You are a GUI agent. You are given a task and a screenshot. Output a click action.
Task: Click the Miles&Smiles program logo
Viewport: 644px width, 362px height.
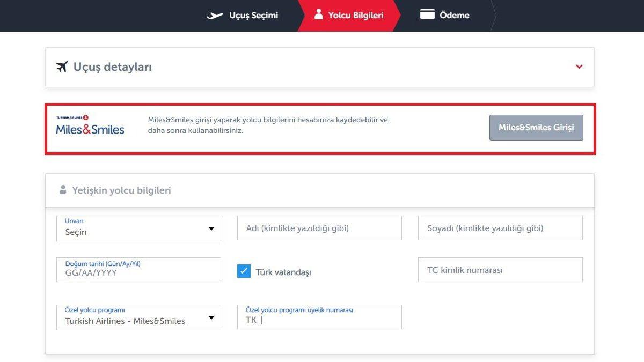tap(90, 129)
